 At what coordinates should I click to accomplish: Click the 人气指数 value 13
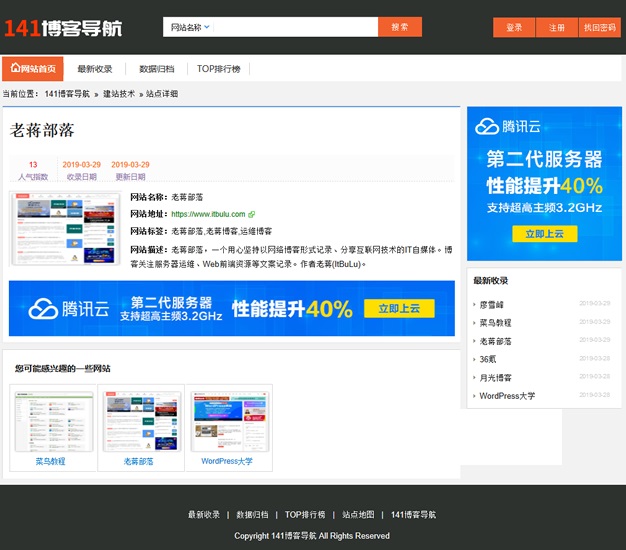tap(33, 164)
